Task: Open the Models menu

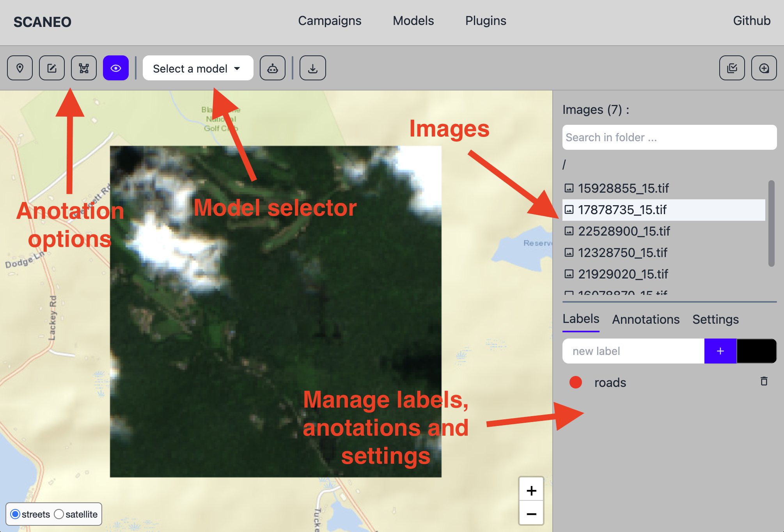Action: pos(413,21)
